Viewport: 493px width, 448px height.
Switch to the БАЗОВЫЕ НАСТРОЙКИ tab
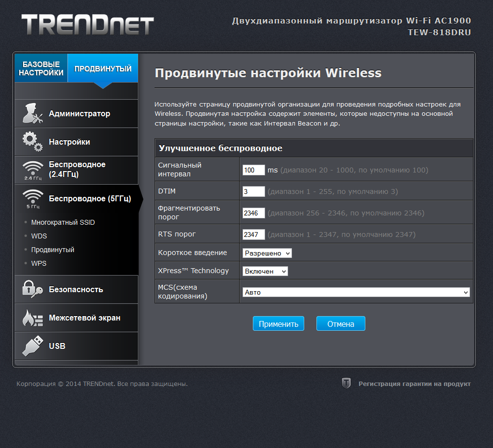tap(41, 68)
